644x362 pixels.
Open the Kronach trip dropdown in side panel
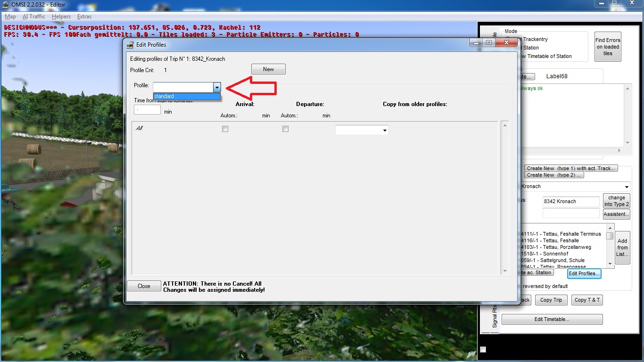click(x=626, y=187)
